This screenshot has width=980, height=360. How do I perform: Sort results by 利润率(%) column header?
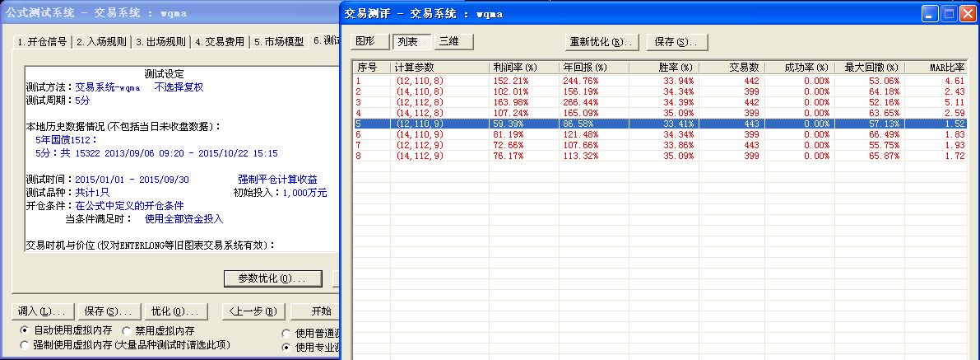pos(523,67)
